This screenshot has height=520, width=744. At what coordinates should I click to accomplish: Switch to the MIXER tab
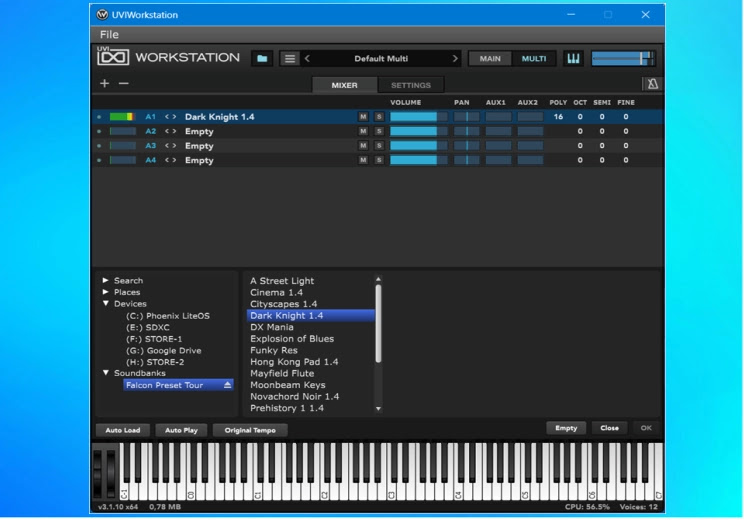(344, 85)
